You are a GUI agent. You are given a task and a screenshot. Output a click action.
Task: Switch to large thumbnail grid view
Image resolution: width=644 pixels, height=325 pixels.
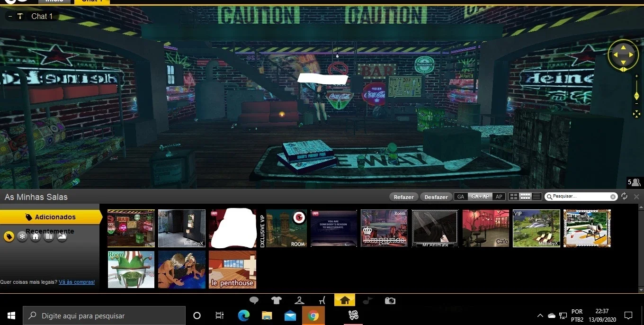514,197
